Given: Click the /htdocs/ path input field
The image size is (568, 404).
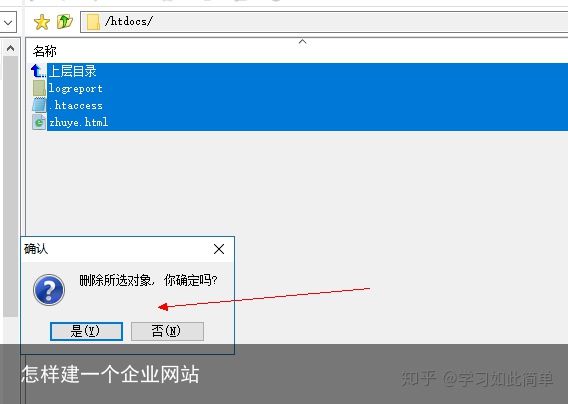Looking at the screenshot, I should 324,22.
